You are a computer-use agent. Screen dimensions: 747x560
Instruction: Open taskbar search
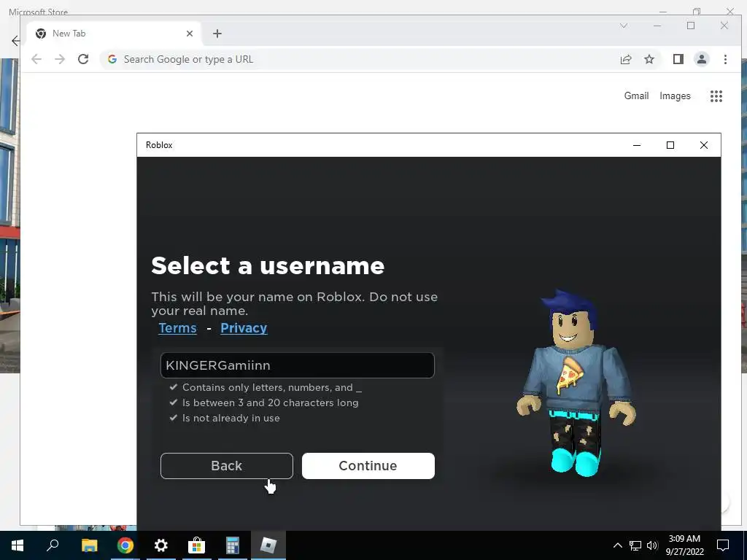pos(53,545)
